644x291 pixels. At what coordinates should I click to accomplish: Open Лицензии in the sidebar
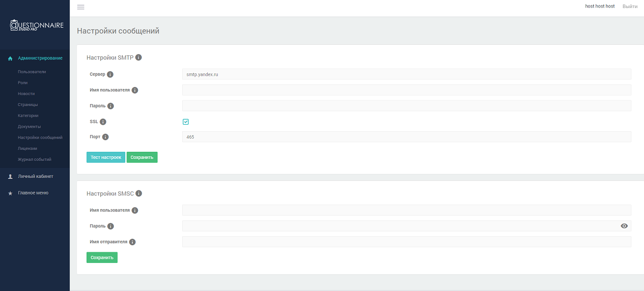pos(28,149)
